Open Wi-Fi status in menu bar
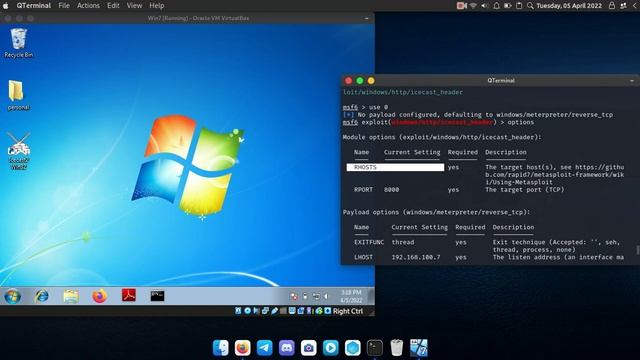The image size is (640, 360). tap(473, 6)
